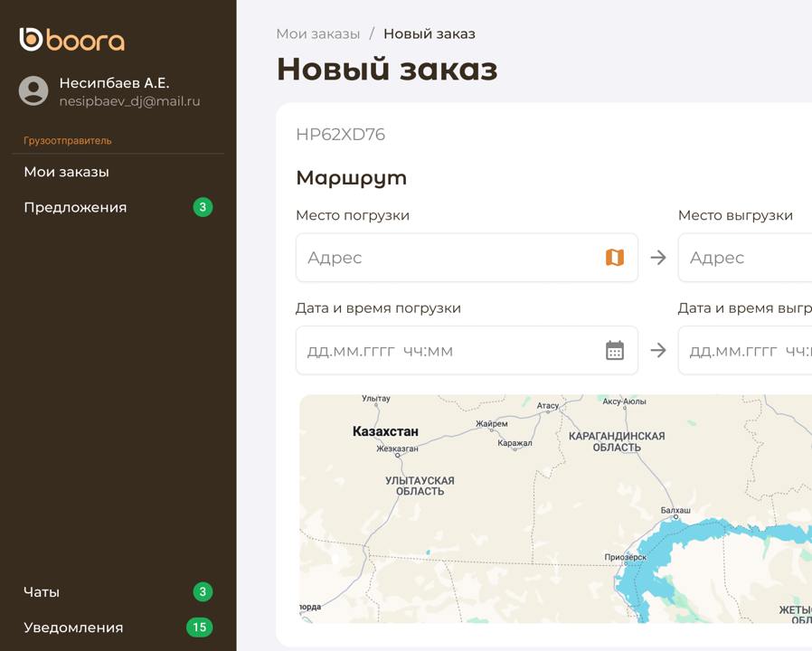This screenshot has height=651, width=812.
Task: Click the user avatar icon
Action: coord(33,91)
